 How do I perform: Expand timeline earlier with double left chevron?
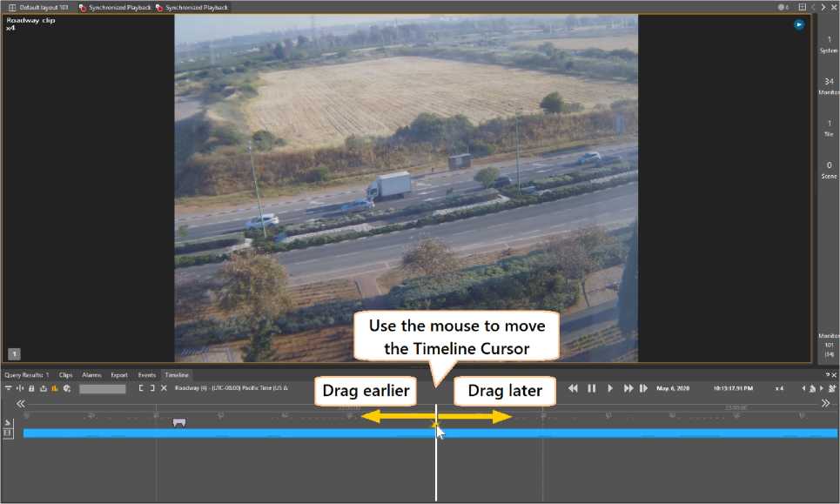[21, 404]
